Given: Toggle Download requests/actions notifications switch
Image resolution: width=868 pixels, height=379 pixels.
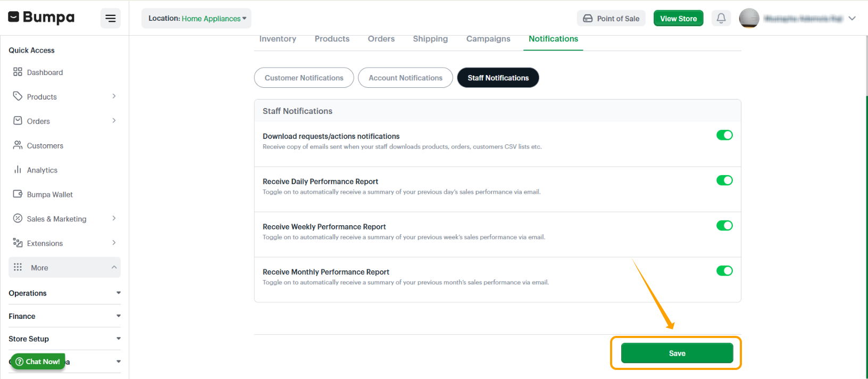Looking at the screenshot, I should [x=724, y=135].
